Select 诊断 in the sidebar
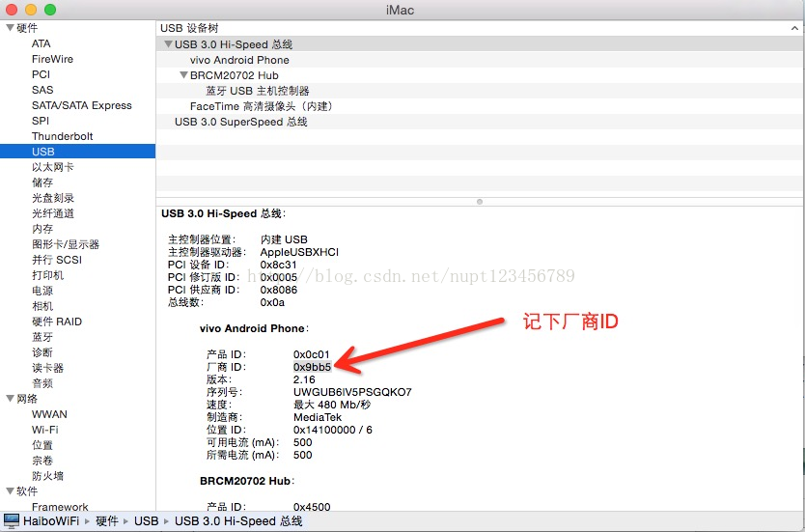Screen dimensions: 805x532 tap(42, 352)
